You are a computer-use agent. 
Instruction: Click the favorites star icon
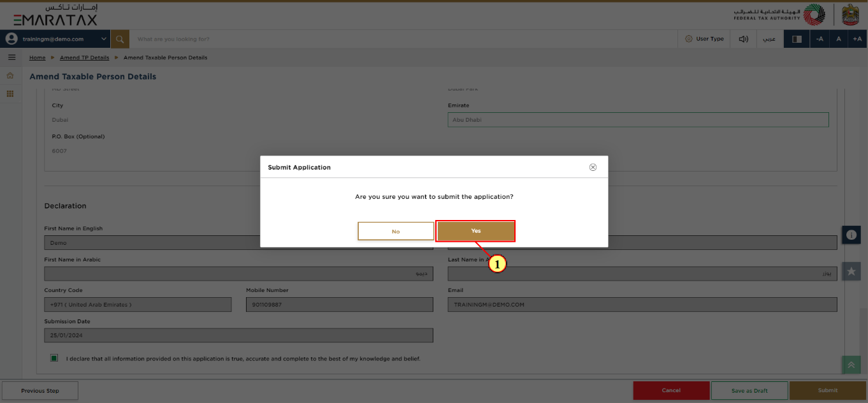(851, 271)
